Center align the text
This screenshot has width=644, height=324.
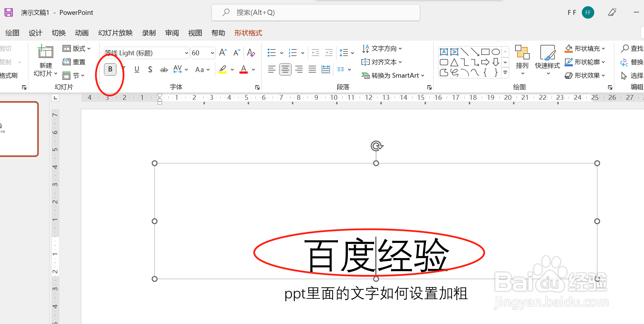(285, 69)
